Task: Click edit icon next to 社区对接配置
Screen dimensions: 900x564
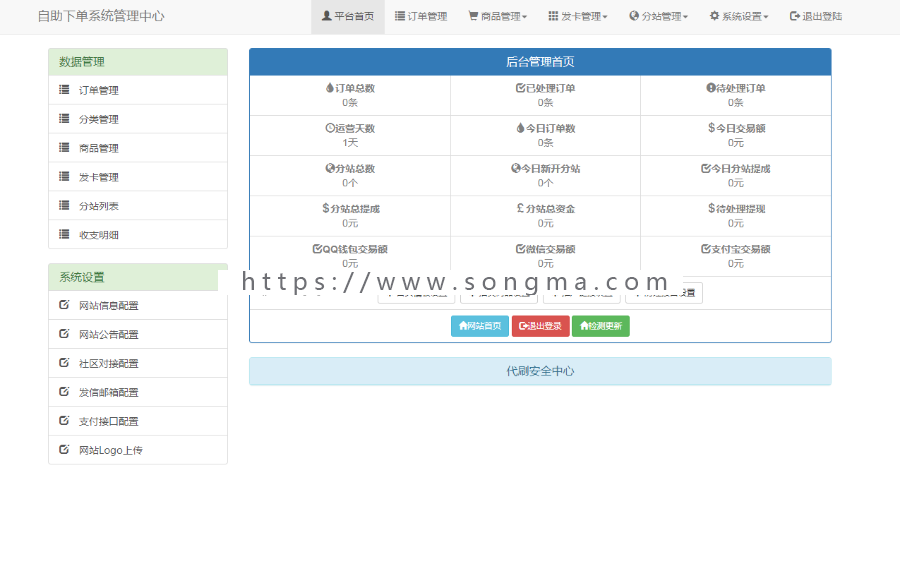Action: tap(64, 363)
